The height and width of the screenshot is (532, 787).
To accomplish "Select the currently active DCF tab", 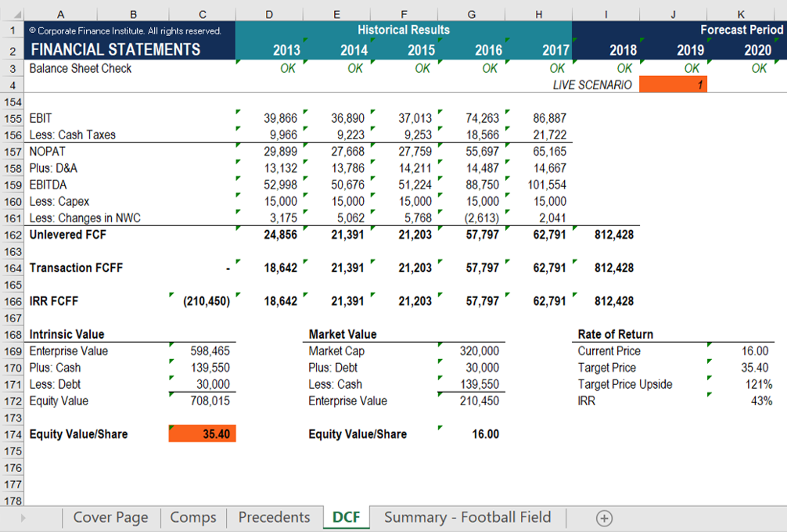I will tap(346, 517).
